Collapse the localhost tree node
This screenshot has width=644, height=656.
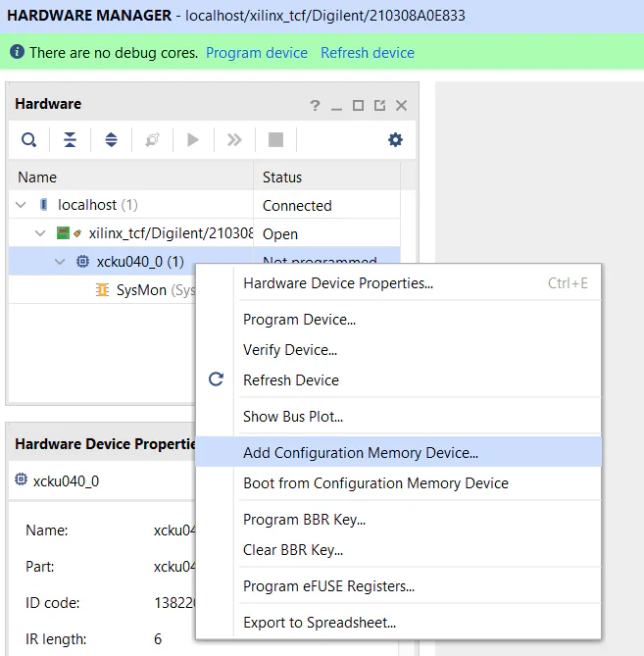[22, 206]
